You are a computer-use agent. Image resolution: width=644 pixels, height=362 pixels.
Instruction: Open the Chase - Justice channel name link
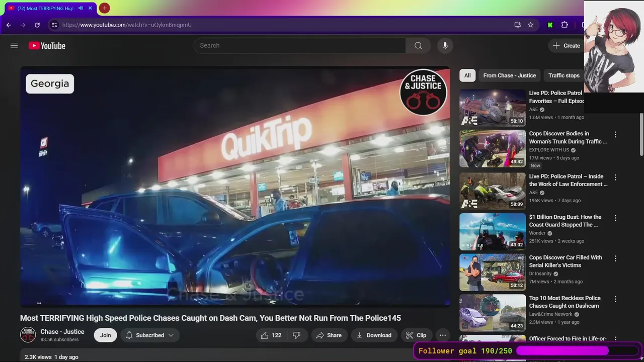[62, 332]
